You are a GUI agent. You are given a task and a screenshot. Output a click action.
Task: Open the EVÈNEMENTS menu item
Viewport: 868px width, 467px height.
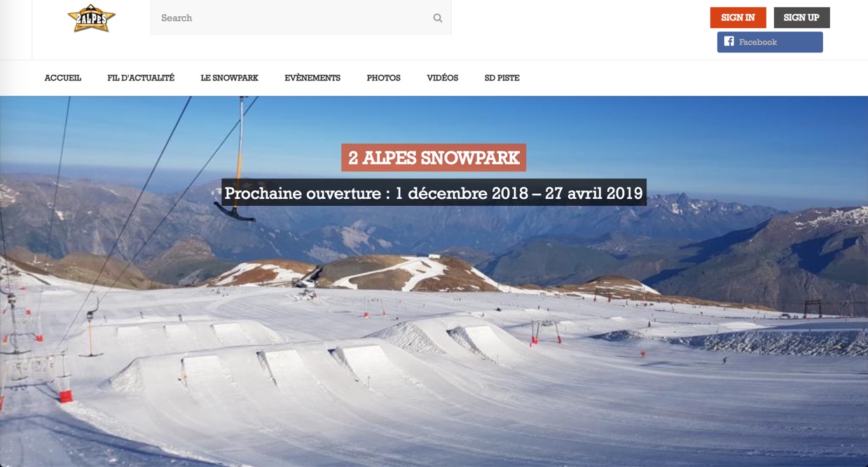(312, 78)
